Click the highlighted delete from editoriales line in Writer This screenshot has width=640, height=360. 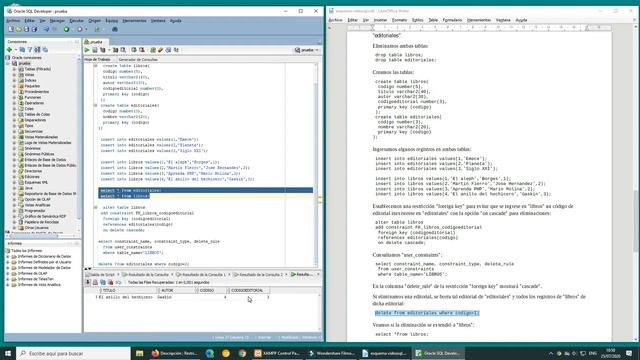(x=427, y=313)
